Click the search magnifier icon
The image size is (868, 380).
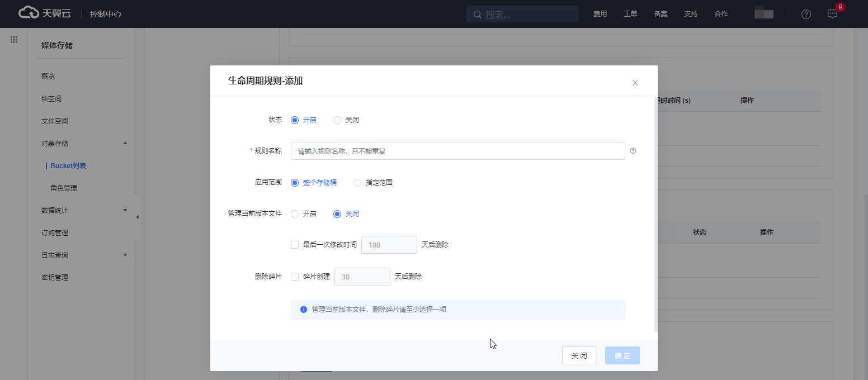click(x=477, y=15)
